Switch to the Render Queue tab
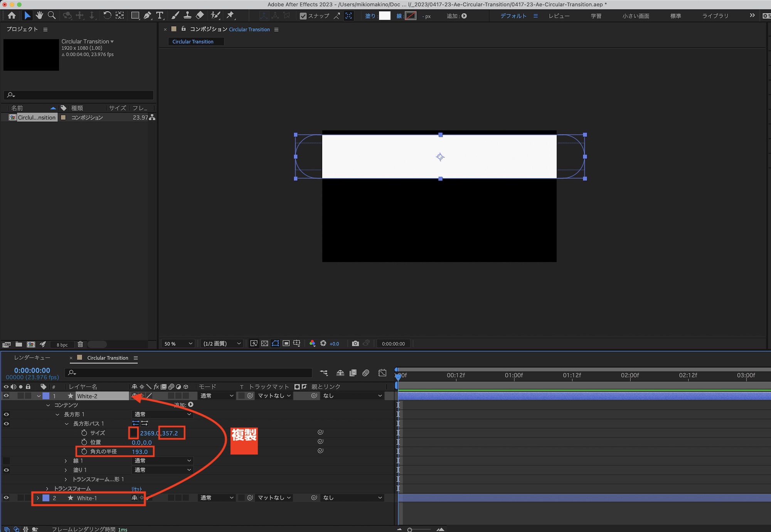This screenshot has width=771, height=532. tap(32, 358)
